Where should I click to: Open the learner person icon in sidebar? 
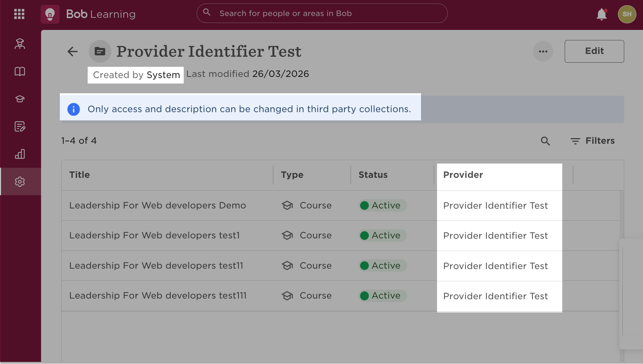coord(20,44)
